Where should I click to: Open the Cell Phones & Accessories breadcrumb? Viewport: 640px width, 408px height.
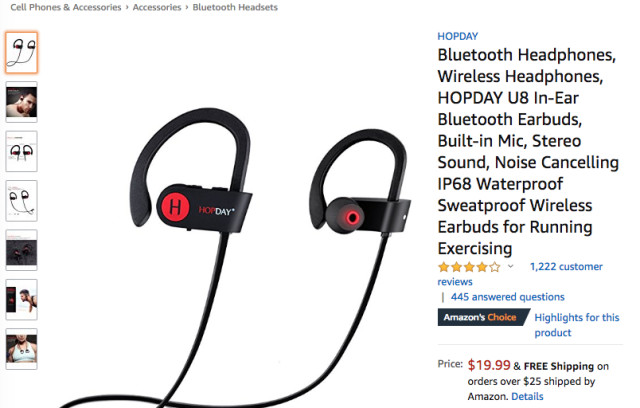pyautogui.click(x=66, y=7)
